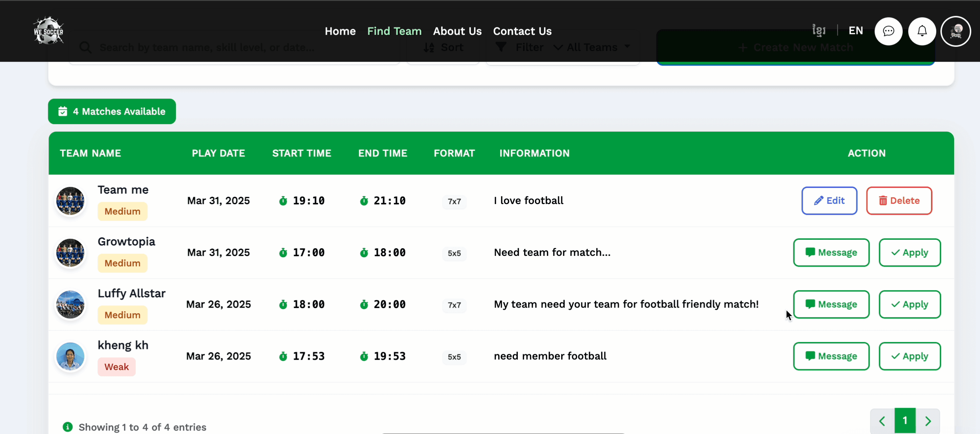
Task: Go back using left chevron arrow
Action: pos(882,420)
